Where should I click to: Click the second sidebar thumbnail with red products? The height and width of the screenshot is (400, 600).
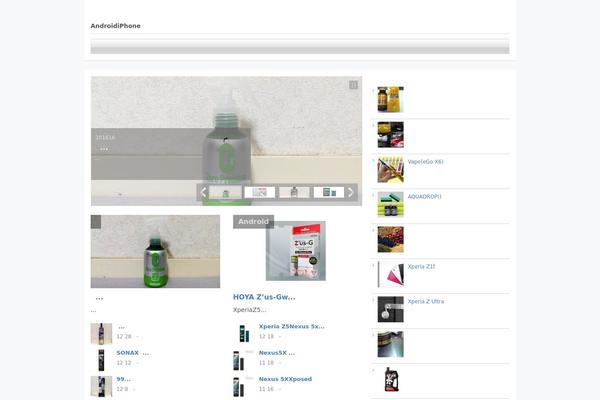[390, 135]
